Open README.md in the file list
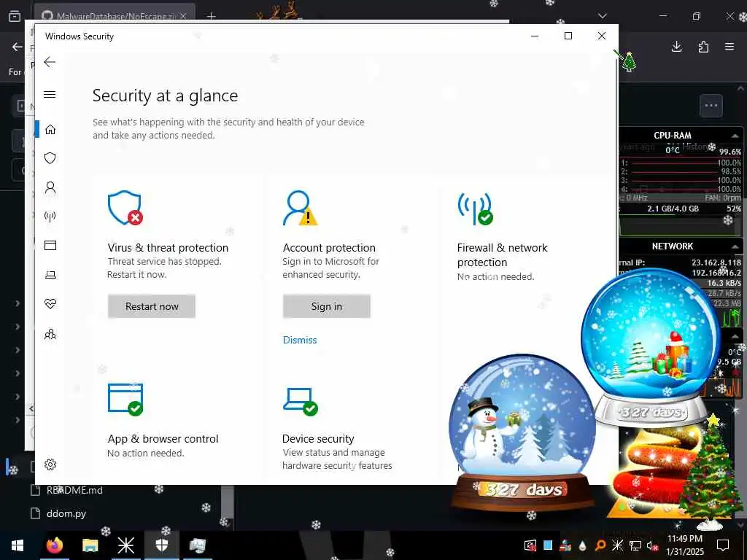 pos(74,490)
